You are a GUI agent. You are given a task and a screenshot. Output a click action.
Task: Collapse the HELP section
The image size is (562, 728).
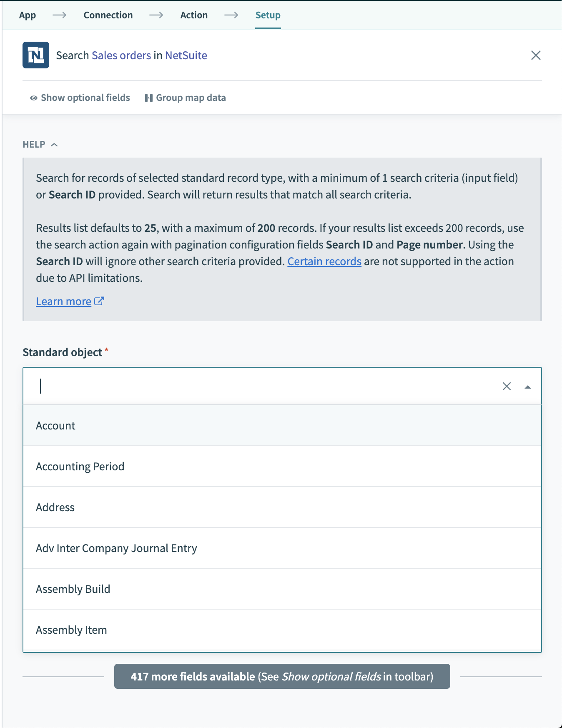(x=55, y=145)
